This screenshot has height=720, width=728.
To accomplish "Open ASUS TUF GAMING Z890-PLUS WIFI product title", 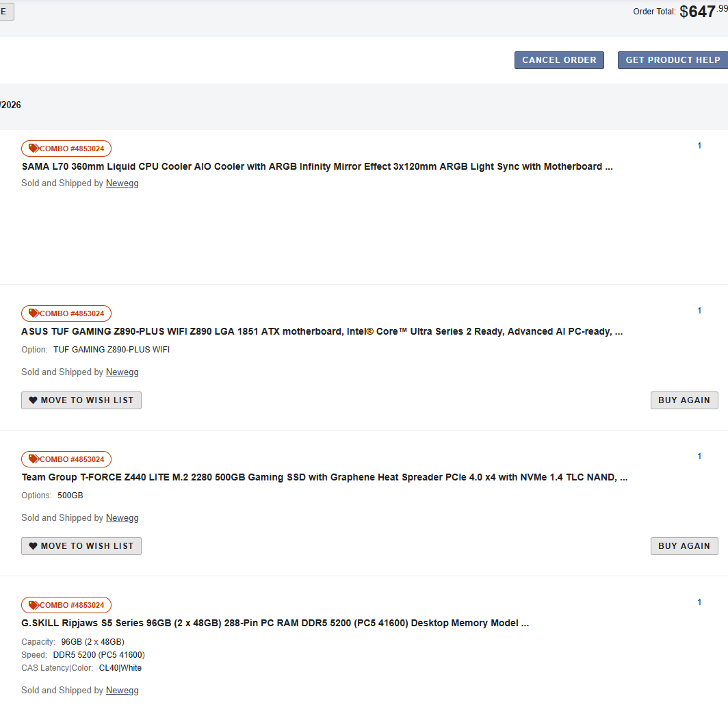I will (322, 331).
